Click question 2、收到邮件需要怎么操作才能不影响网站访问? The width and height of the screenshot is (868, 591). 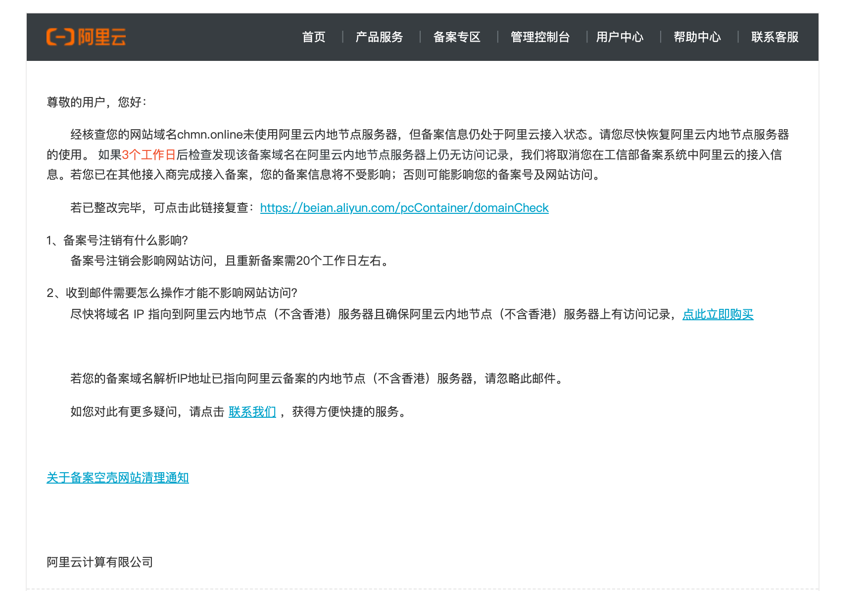(172, 293)
